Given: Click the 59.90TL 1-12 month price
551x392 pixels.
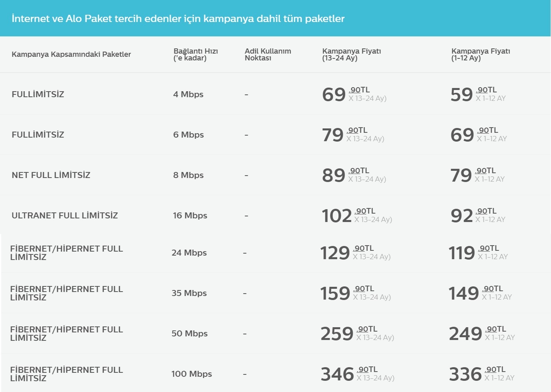Looking at the screenshot, I should click(x=478, y=94).
